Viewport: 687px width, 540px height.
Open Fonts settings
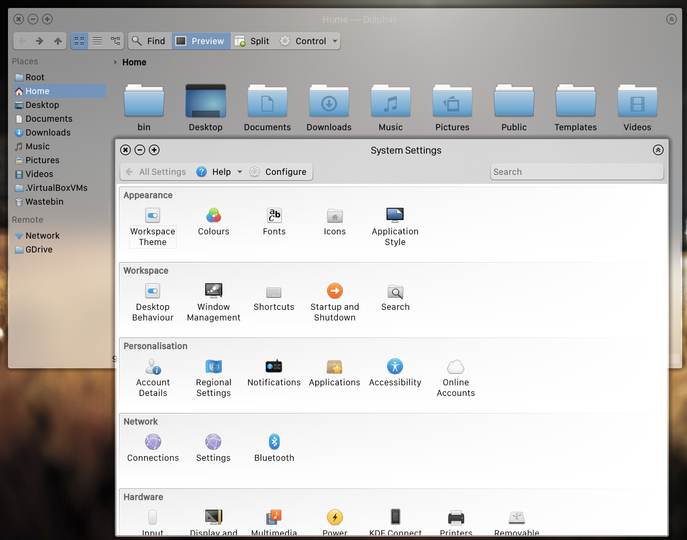[274, 222]
